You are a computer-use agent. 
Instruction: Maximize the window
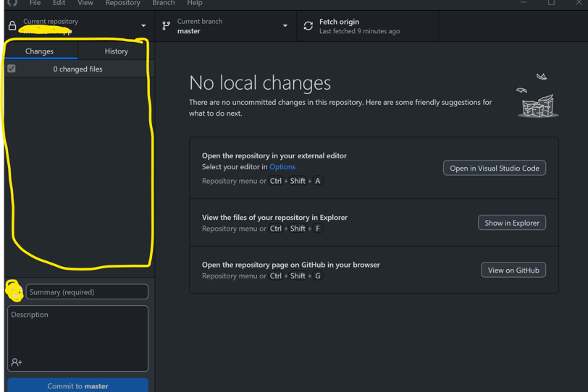coord(551,3)
